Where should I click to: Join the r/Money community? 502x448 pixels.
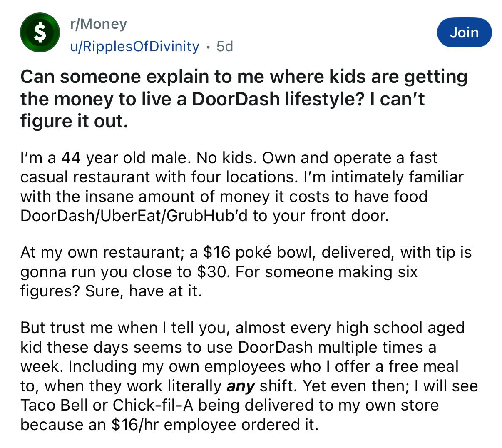(x=464, y=32)
